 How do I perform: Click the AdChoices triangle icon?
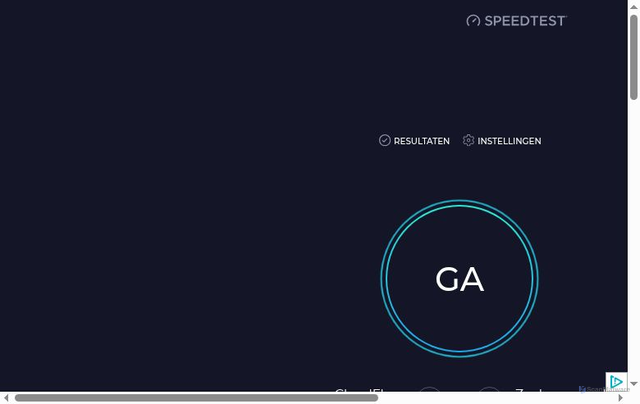tap(616, 382)
